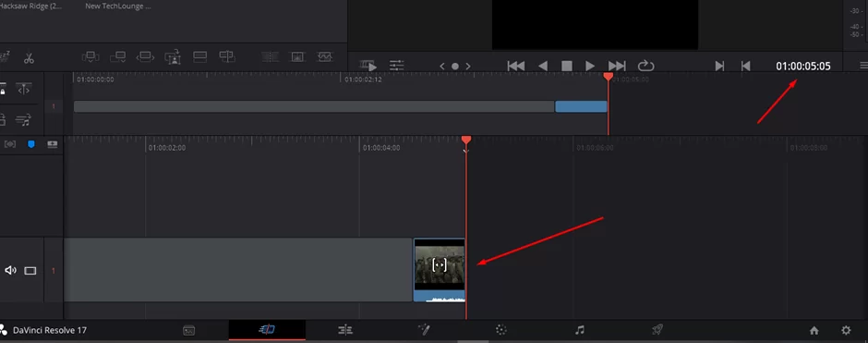Click the audio trim music note icon
The image size is (868, 343).
point(23,119)
